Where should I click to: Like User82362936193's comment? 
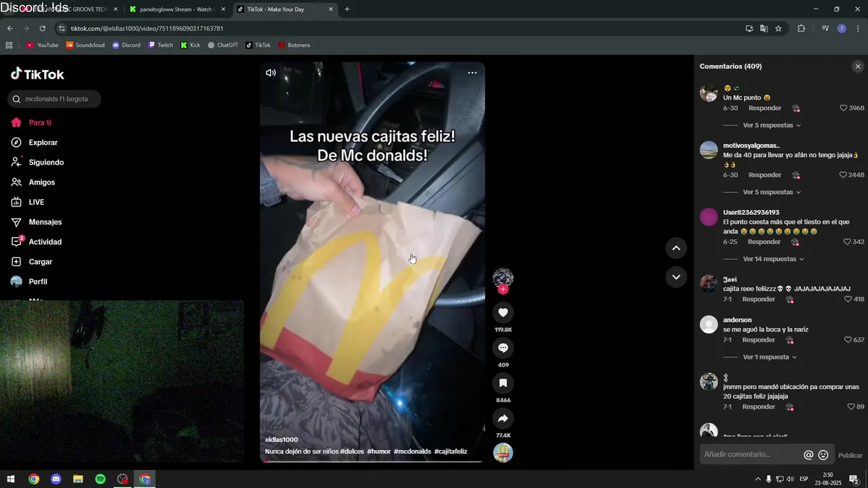click(847, 242)
